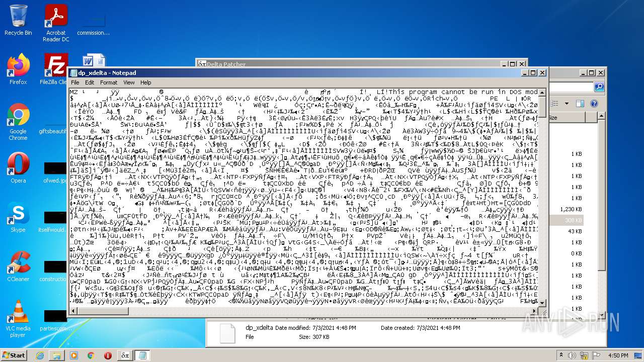Select the ofwed.jpg desktop file
Image resolution: width=644 pixels, height=362 pixels.
(x=55, y=171)
